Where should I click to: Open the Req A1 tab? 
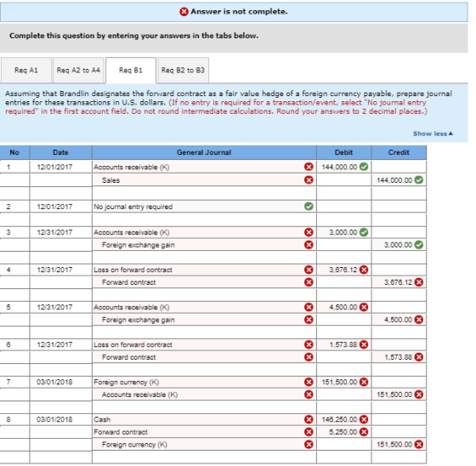26,71
